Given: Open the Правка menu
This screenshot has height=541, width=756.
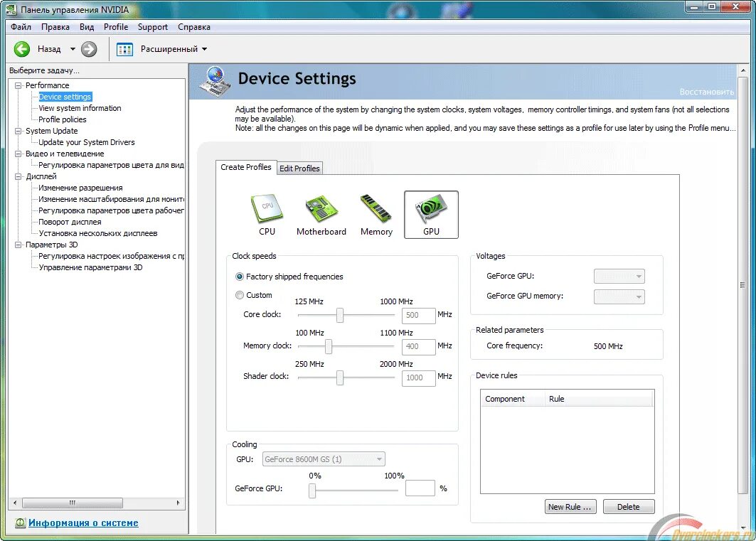Looking at the screenshot, I should 55,27.
